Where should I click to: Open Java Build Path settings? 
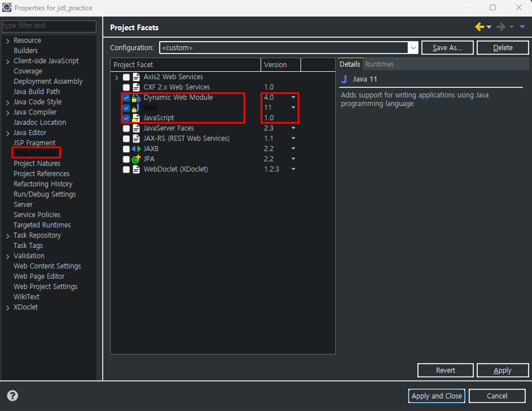[x=36, y=92]
